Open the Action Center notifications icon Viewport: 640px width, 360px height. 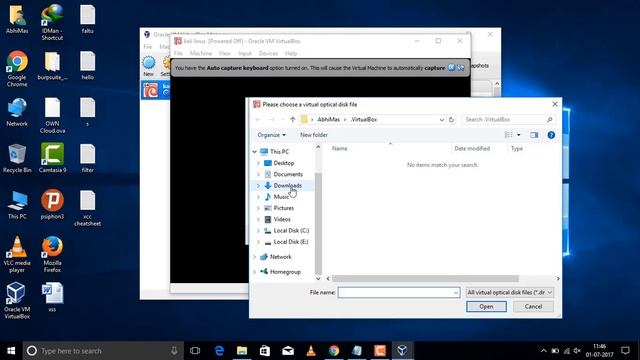tap(625, 351)
